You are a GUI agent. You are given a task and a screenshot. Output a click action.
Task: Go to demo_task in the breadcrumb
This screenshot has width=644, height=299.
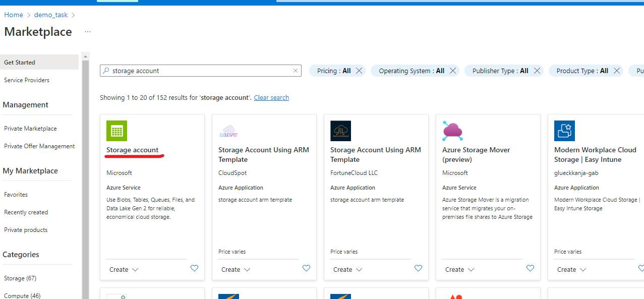coord(50,15)
